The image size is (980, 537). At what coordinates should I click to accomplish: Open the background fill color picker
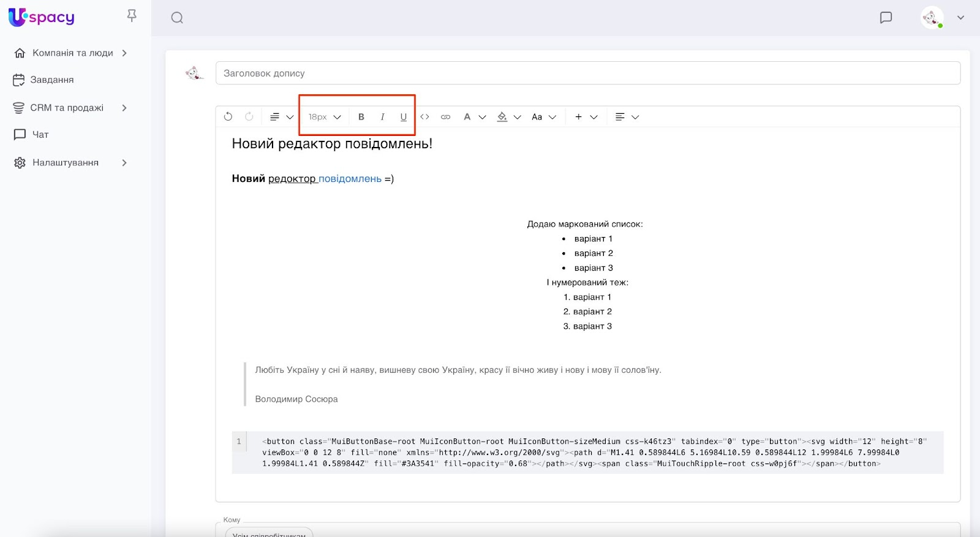coord(508,117)
